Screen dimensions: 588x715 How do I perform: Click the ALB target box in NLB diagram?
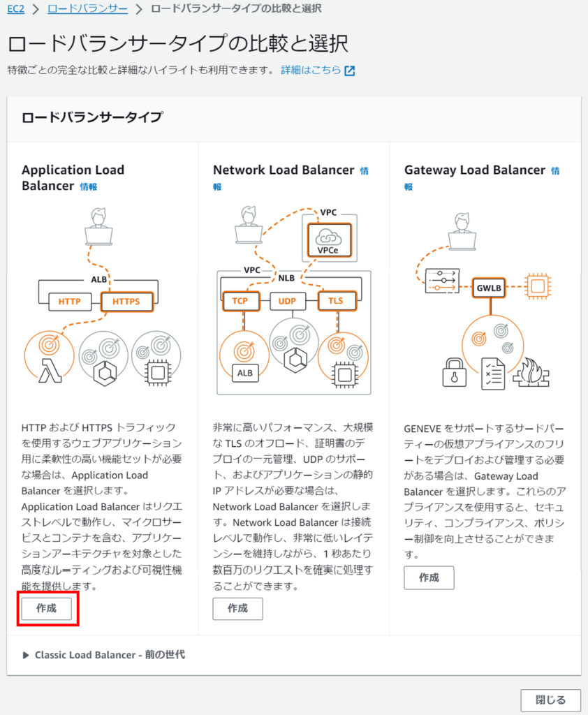tap(245, 373)
